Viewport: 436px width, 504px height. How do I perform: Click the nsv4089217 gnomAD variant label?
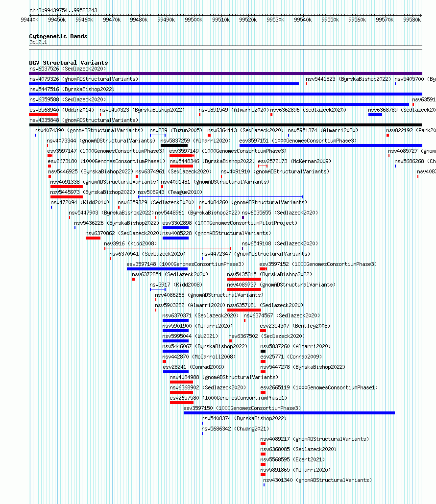[x=315, y=439]
